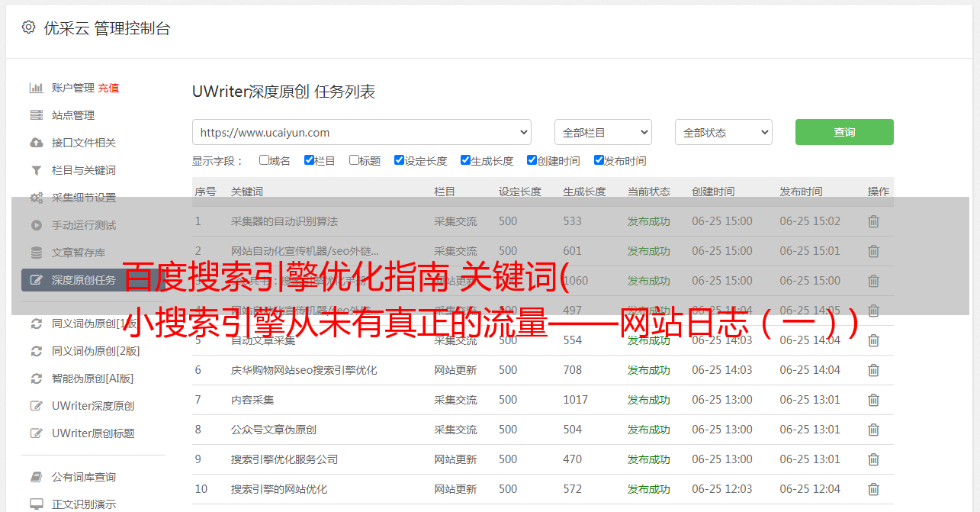This screenshot has width=980, height=512.
Task: Click generated length value 708
Action: (572, 370)
